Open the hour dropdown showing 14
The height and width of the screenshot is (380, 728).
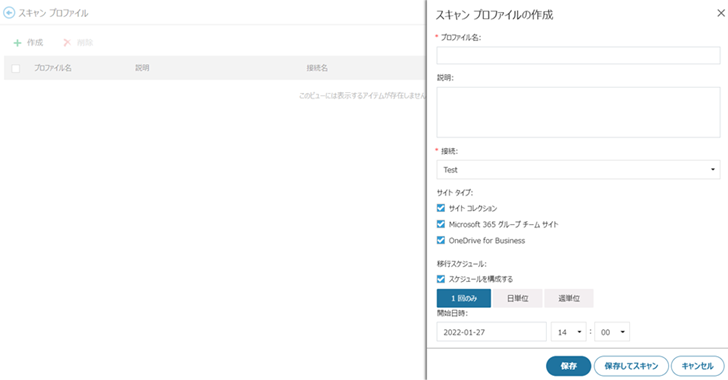coord(568,332)
